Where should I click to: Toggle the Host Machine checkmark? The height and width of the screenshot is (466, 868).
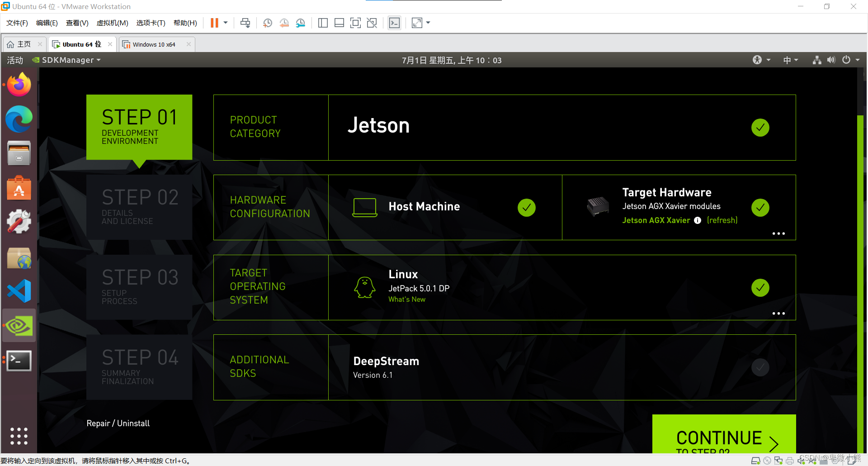click(527, 208)
